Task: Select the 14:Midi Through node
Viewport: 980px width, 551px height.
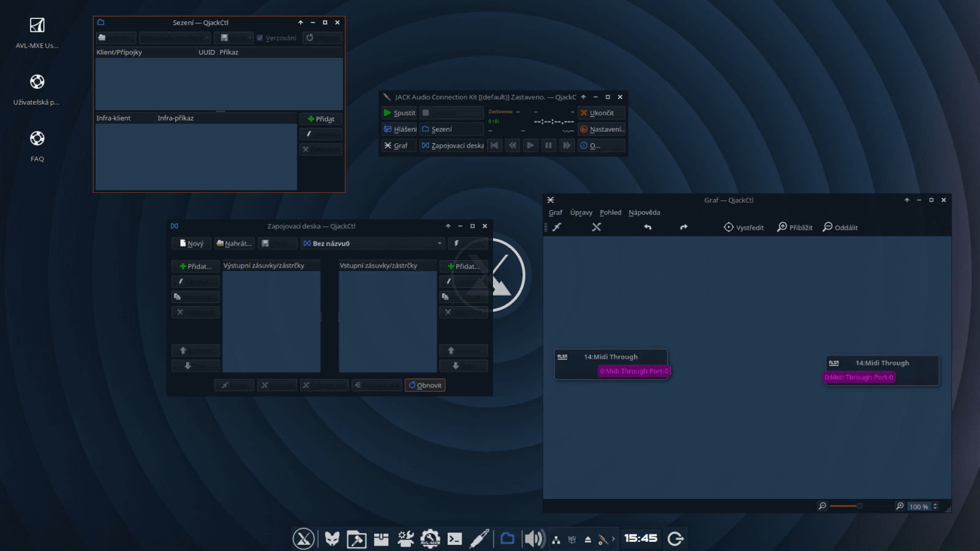Action: [611, 357]
